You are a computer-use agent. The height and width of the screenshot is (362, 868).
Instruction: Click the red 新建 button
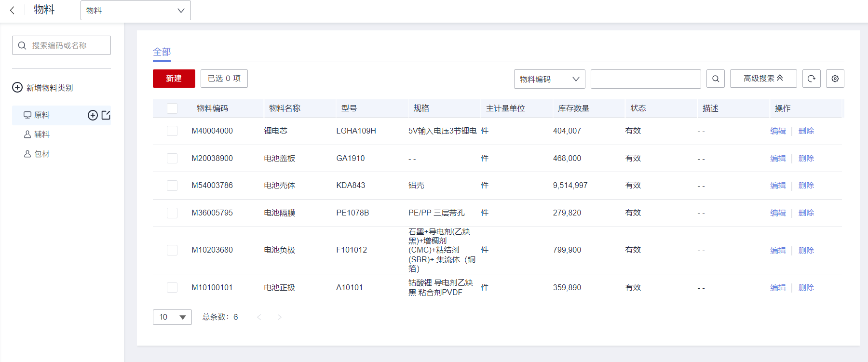[174, 79]
